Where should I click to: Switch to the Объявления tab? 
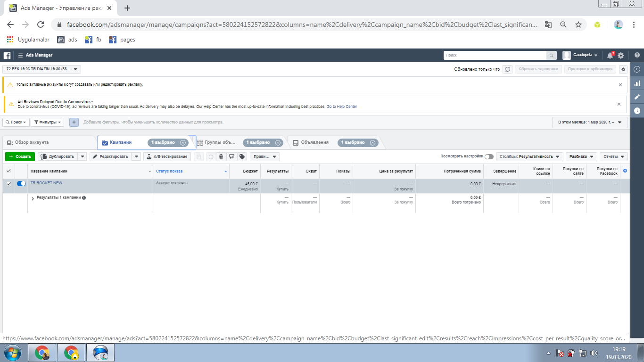[314, 142]
